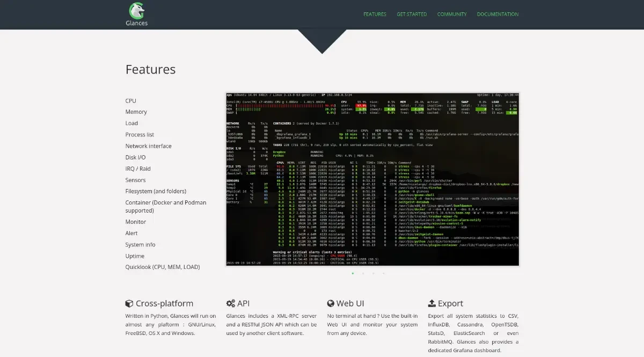Select the Sensors feature entry
The height and width of the screenshot is (357, 644).
135,180
